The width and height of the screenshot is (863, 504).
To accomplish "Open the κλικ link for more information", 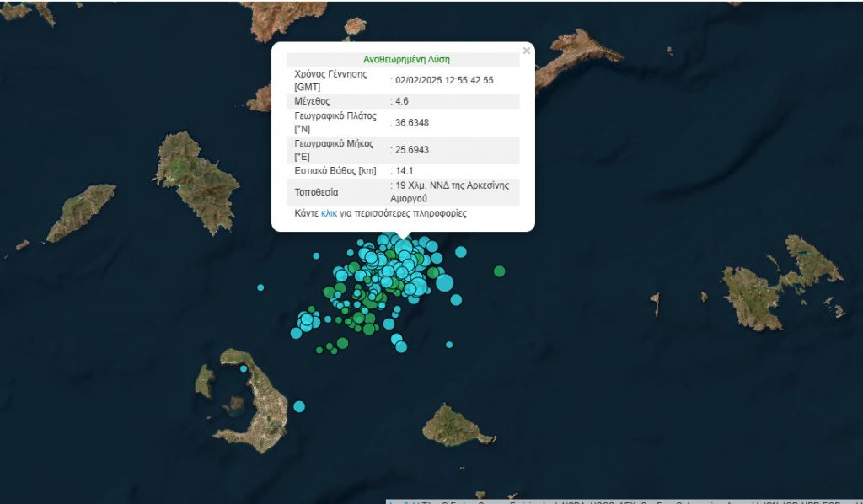I will tap(329, 214).
